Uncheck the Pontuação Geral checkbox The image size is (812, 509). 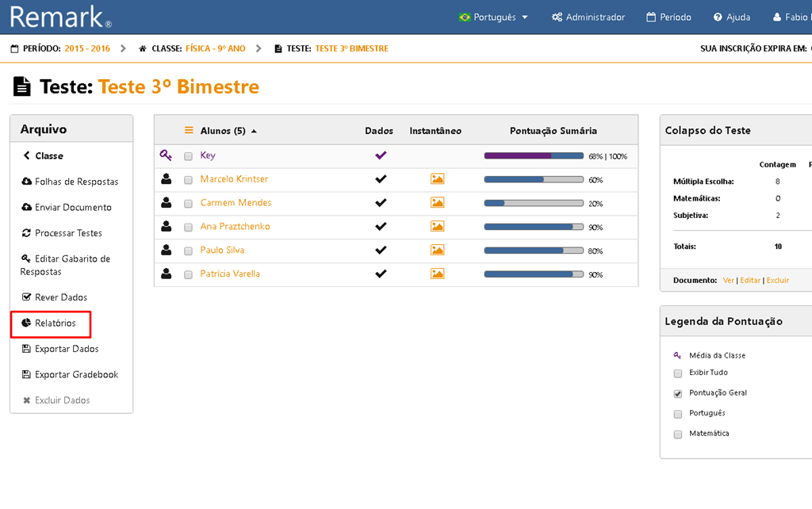pos(677,393)
